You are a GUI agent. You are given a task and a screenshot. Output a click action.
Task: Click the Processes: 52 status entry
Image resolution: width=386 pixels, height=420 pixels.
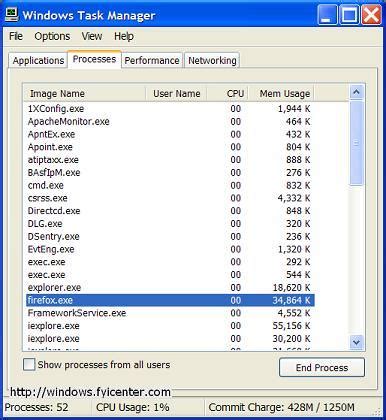[36, 407]
